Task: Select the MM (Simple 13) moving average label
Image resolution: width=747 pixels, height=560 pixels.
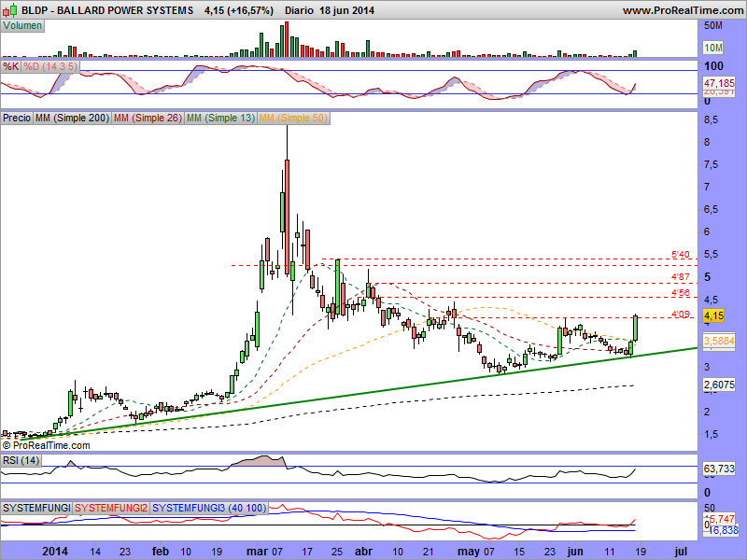Action: pyautogui.click(x=220, y=118)
